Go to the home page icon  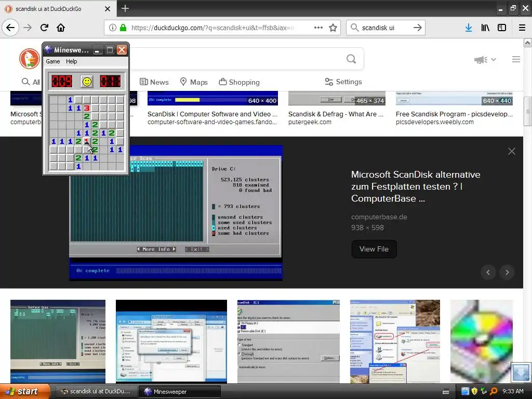click(61, 28)
